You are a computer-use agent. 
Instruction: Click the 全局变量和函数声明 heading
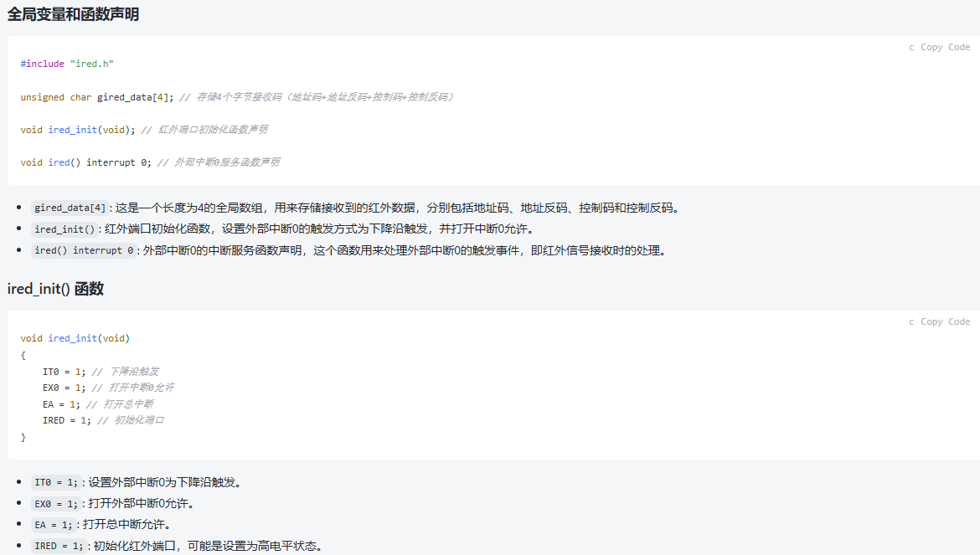tap(73, 14)
